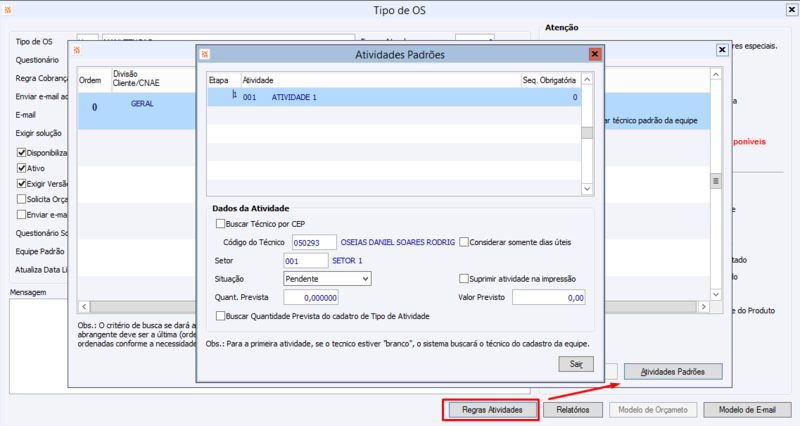Click the rules grid vertical scrollbar thumb
The height and width of the screenshot is (426, 800).
[716, 181]
